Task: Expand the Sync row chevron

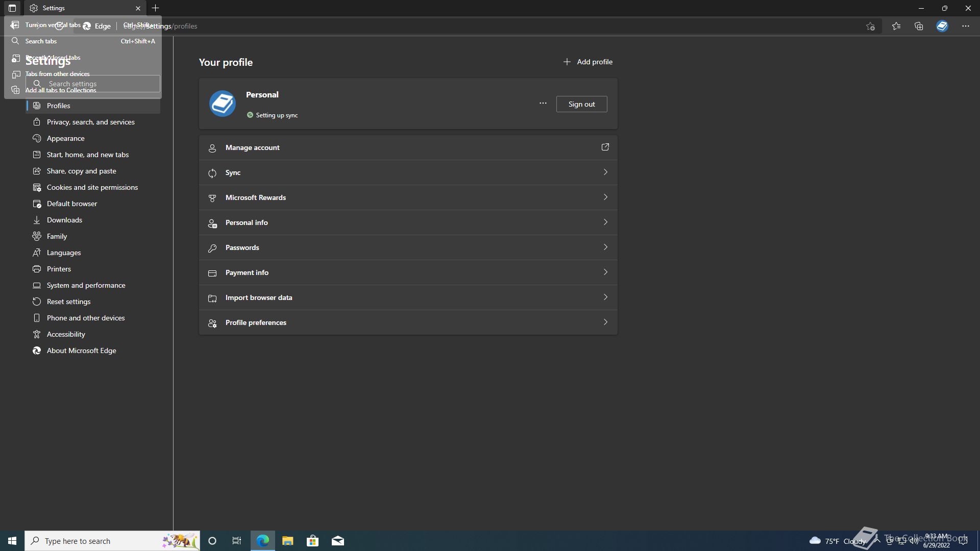Action: pyautogui.click(x=605, y=172)
